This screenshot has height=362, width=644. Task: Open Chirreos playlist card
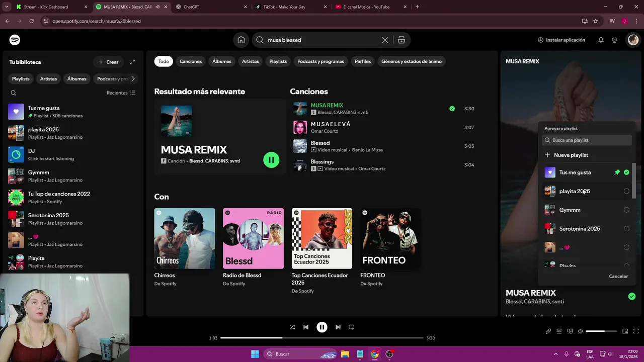tap(185, 247)
